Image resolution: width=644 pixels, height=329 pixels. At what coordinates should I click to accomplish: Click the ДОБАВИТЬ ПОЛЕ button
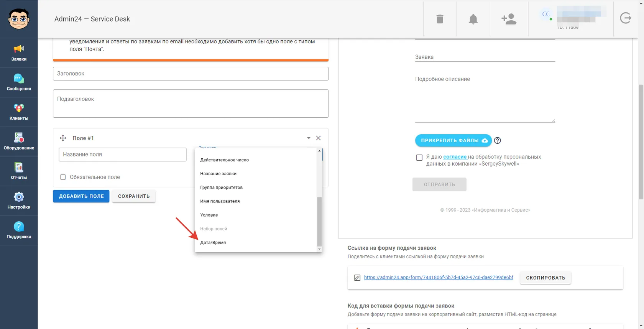point(81,196)
